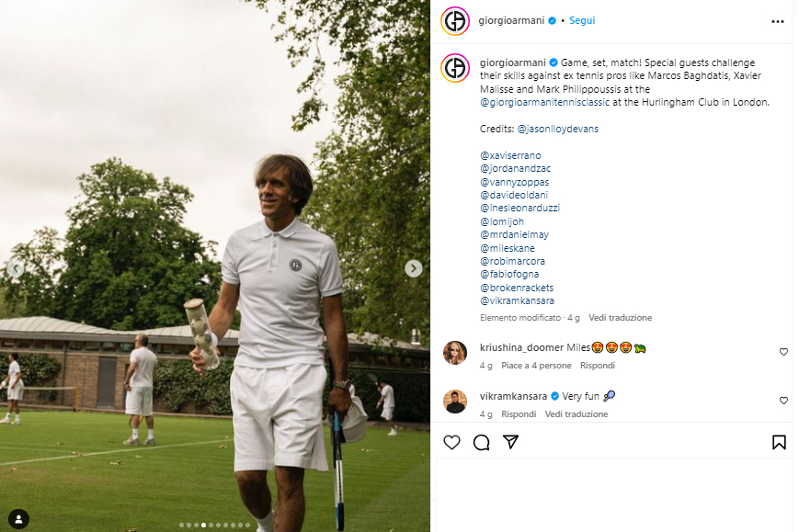The height and width of the screenshot is (532, 799).
Task: Share the post via paper plane icon
Action: (511, 443)
